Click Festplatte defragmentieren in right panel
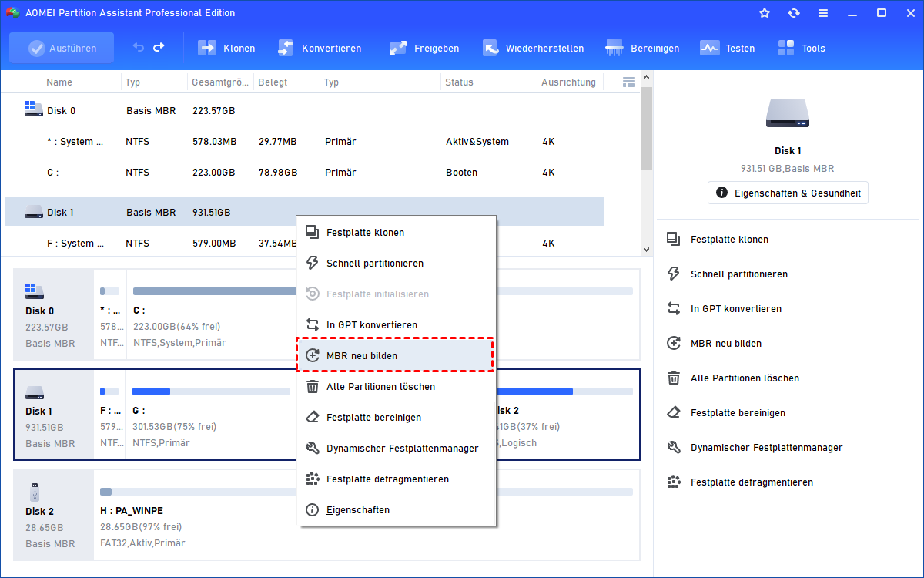 click(752, 482)
